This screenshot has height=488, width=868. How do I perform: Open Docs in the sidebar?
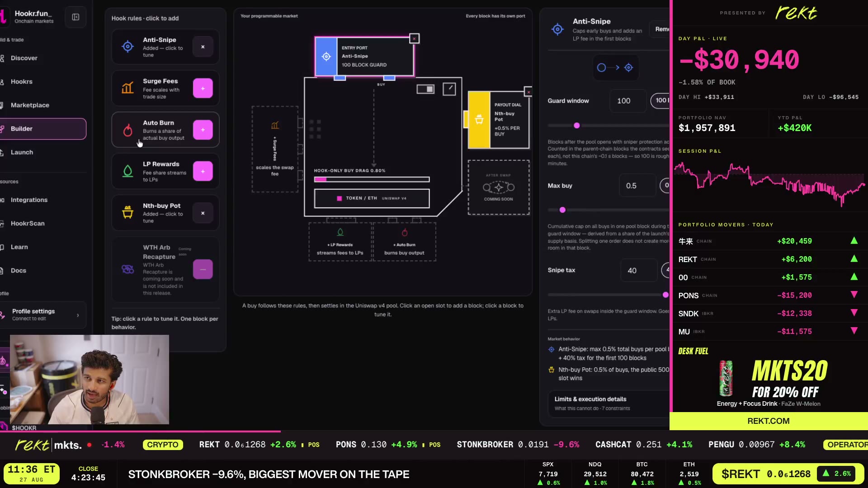tap(19, 271)
